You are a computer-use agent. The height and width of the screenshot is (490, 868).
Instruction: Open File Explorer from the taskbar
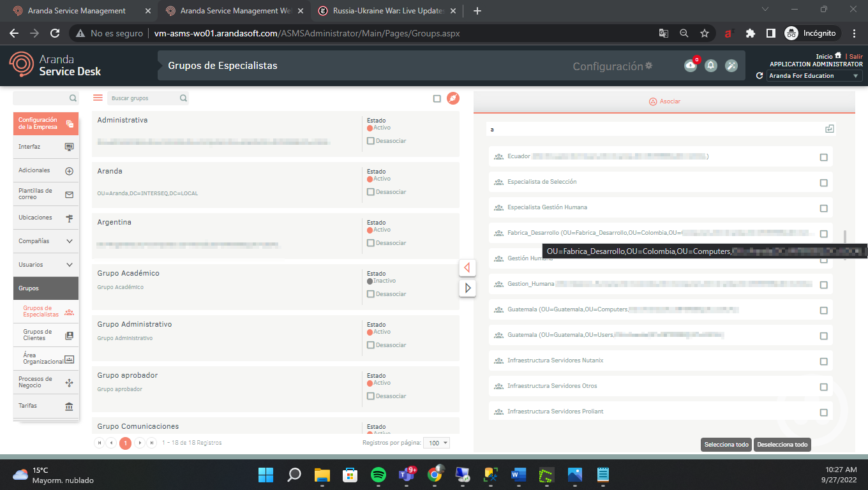pyautogui.click(x=322, y=475)
